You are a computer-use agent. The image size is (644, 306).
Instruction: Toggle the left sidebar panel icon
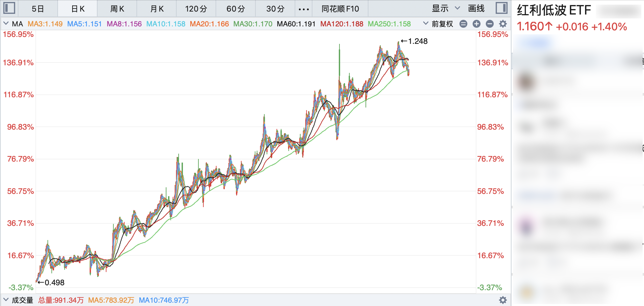coord(9,8)
